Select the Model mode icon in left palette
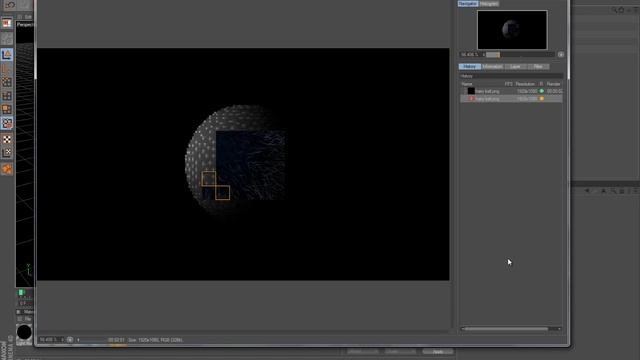640x360 pixels. click(x=7, y=23)
